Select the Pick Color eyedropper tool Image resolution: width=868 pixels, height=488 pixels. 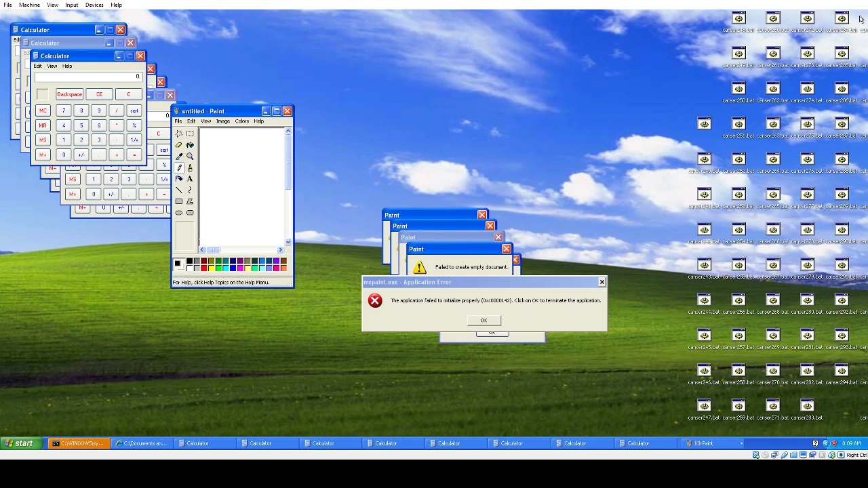179,156
